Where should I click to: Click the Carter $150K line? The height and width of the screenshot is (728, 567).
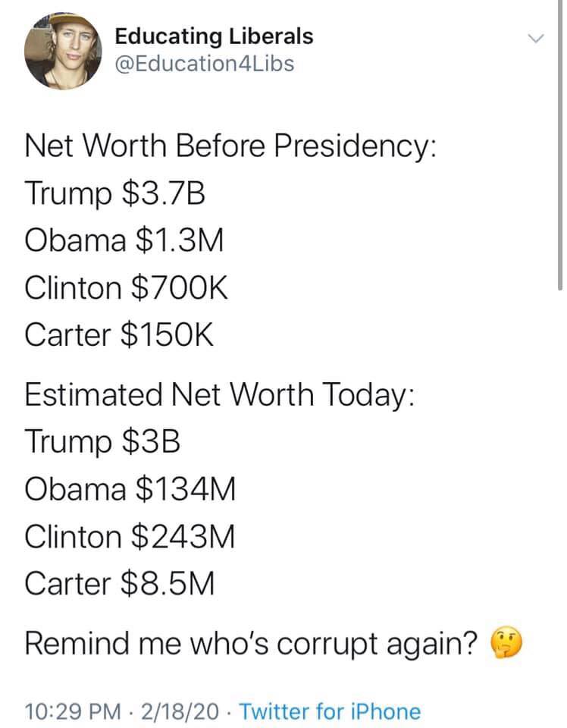click(x=119, y=334)
